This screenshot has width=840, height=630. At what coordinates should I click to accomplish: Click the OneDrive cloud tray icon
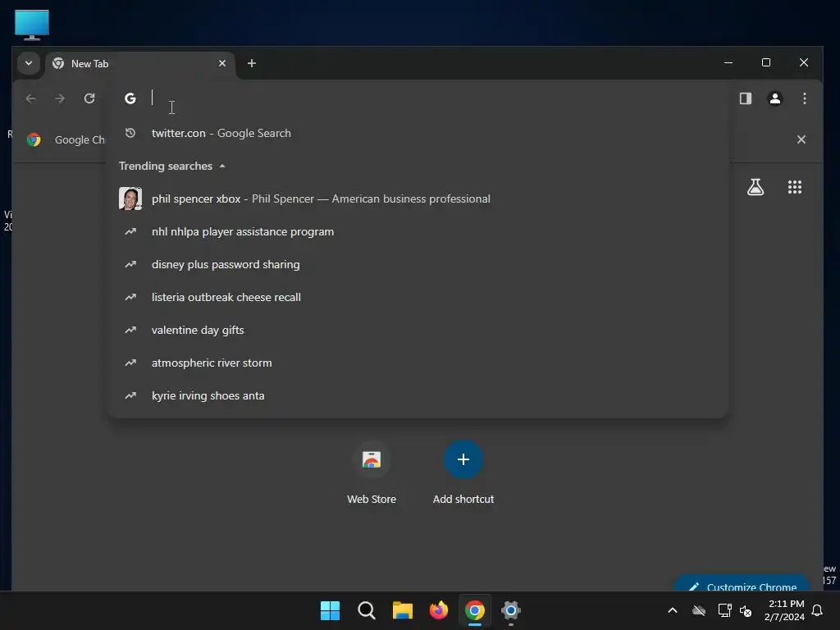point(699,610)
